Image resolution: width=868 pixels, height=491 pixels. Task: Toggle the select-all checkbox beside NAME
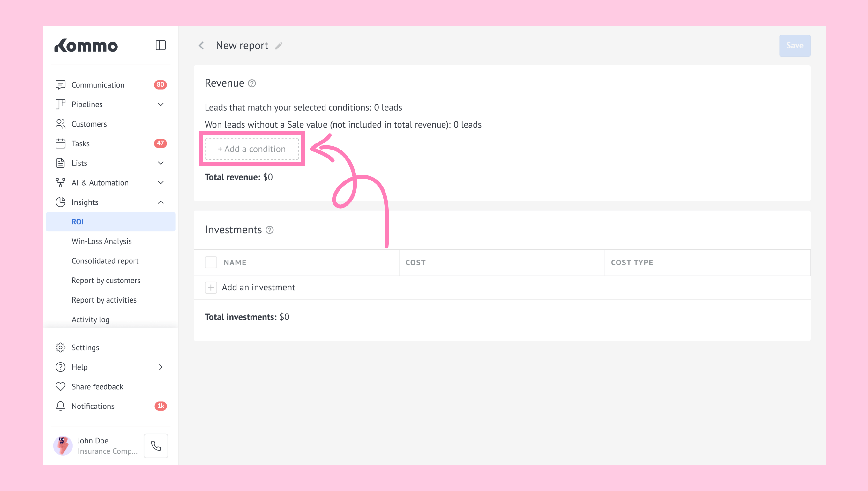coord(211,262)
